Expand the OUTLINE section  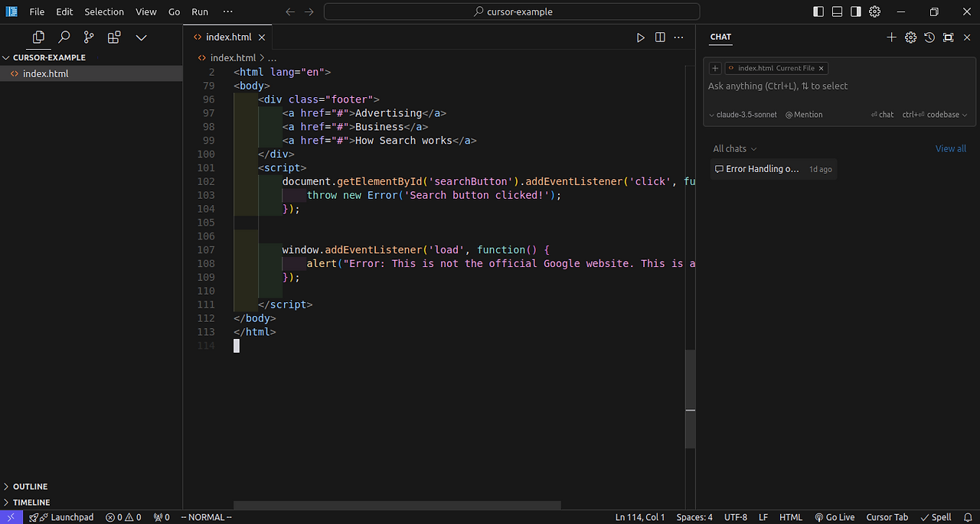coord(30,487)
